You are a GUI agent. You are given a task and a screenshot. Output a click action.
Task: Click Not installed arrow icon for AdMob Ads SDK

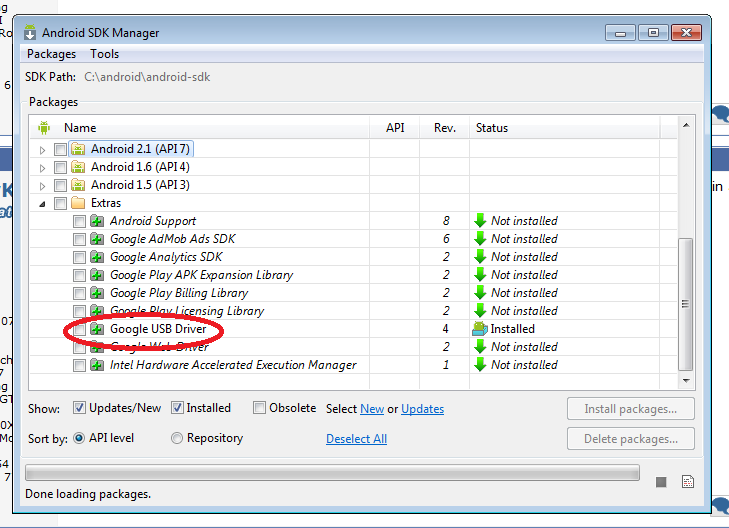pyautogui.click(x=480, y=239)
